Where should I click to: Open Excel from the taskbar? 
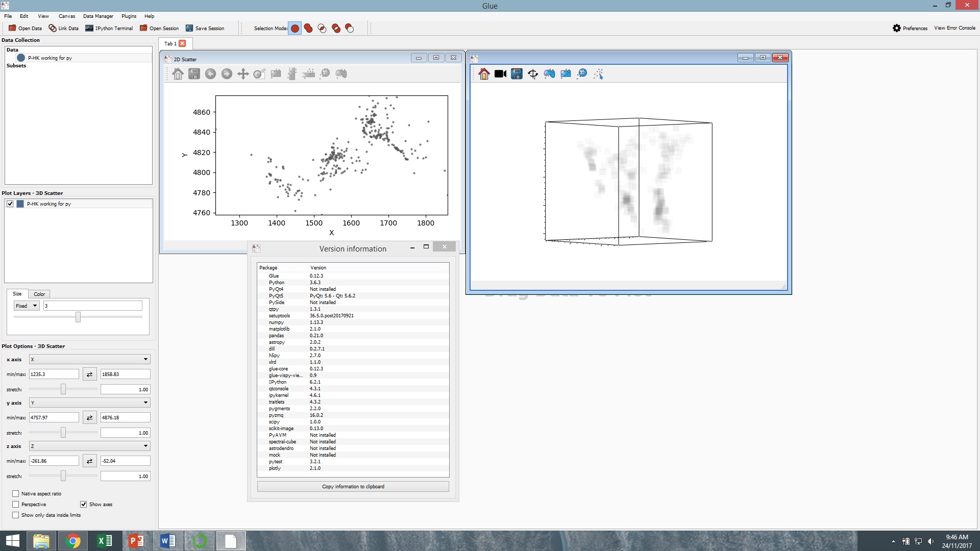coord(105,541)
